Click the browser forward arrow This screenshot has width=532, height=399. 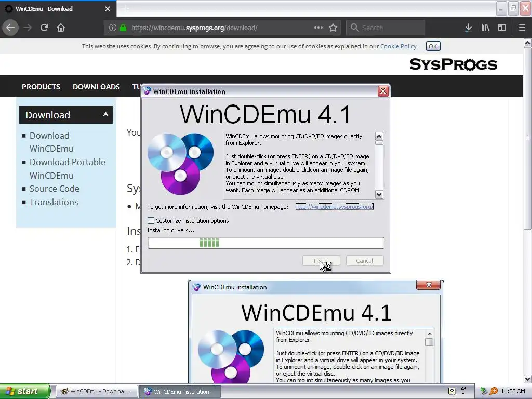28,28
